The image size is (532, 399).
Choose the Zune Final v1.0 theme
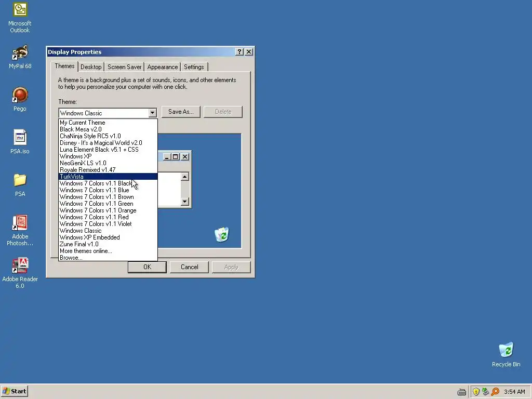[108, 244]
